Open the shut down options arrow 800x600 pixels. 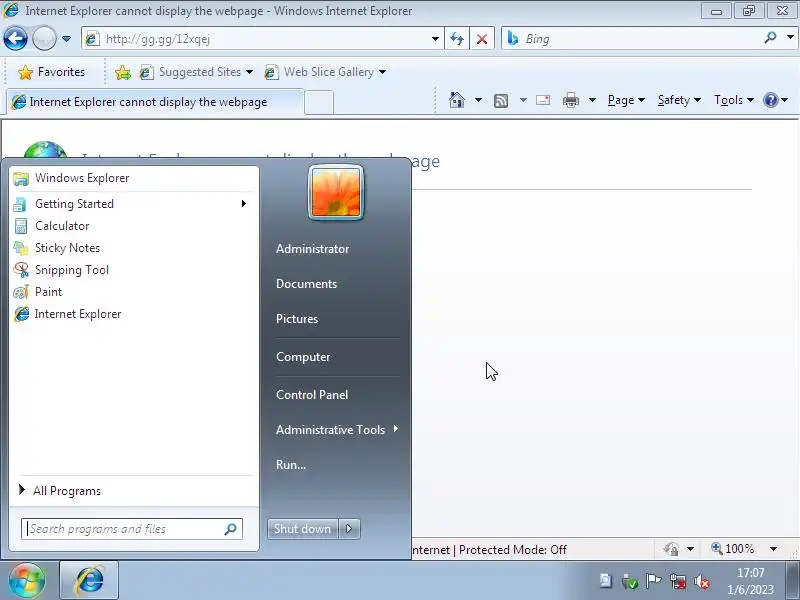click(x=349, y=529)
